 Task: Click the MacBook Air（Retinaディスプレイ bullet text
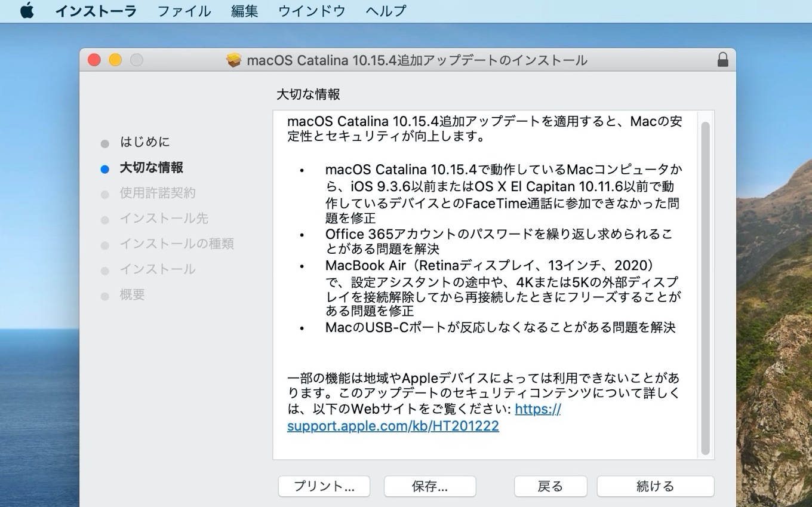[503, 288]
